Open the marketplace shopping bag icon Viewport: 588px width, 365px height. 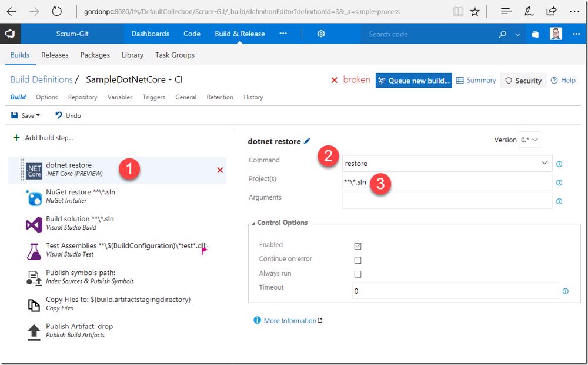pyautogui.click(x=535, y=34)
